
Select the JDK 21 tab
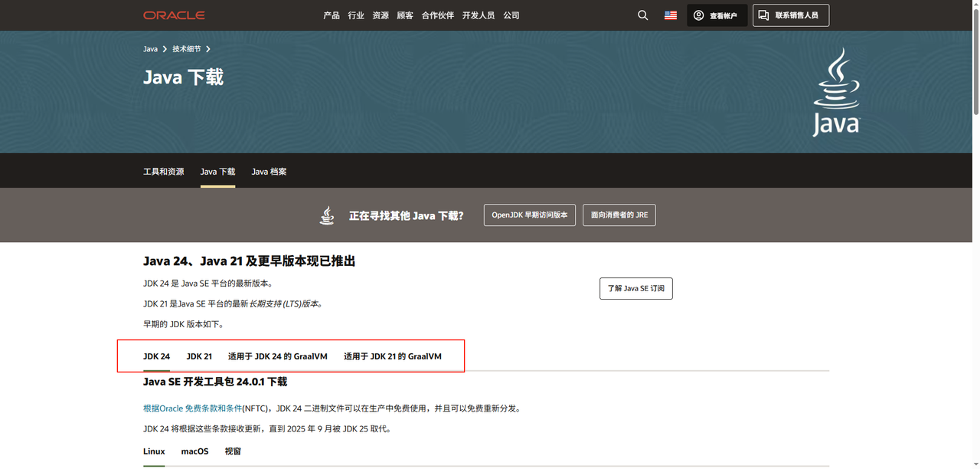[x=199, y=356]
